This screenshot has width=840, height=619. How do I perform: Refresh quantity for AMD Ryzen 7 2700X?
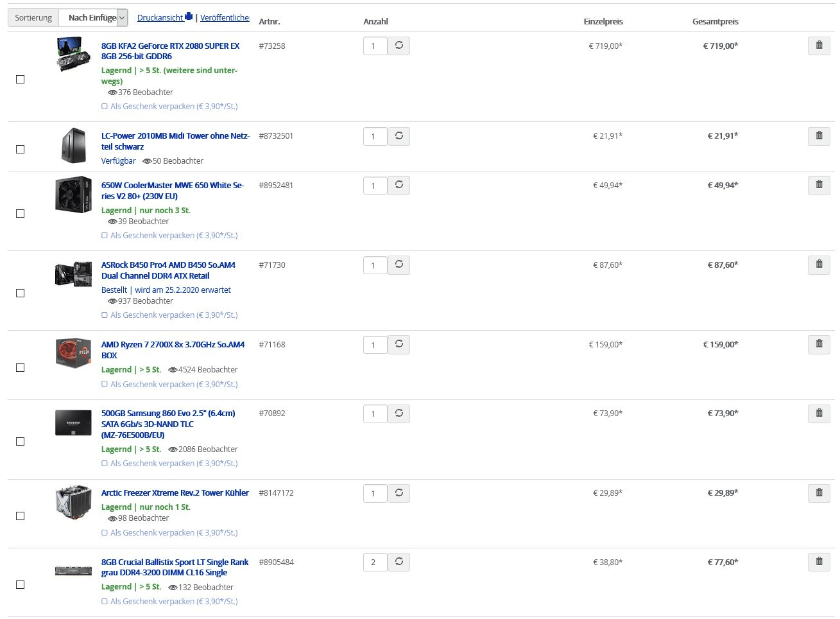tap(399, 344)
